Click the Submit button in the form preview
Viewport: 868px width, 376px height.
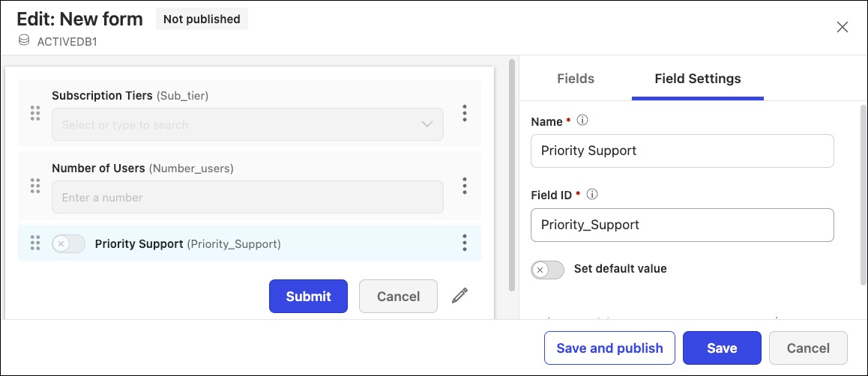coord(308,297)
